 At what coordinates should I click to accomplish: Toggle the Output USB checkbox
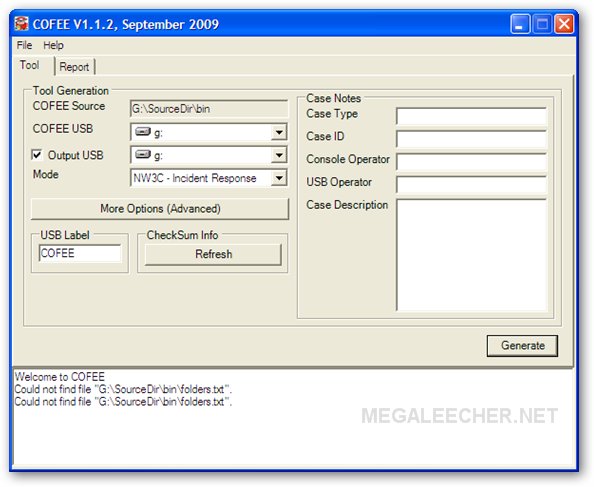click(x=37, y=155)
